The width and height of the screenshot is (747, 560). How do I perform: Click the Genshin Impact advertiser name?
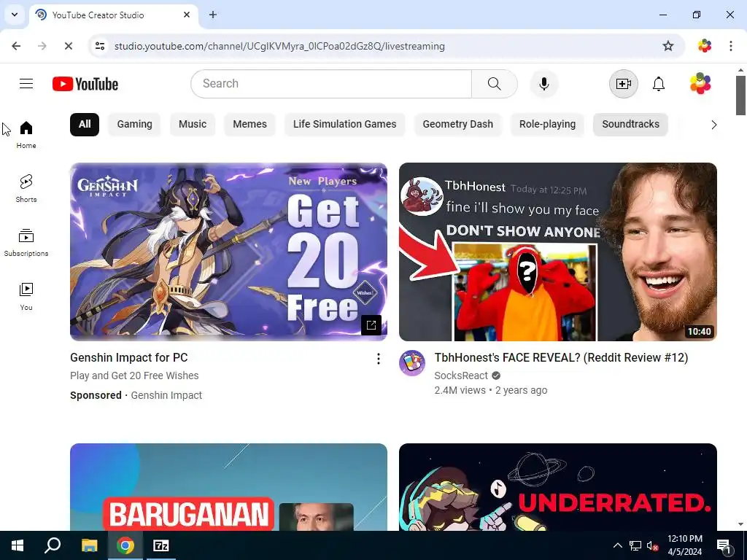166,395
